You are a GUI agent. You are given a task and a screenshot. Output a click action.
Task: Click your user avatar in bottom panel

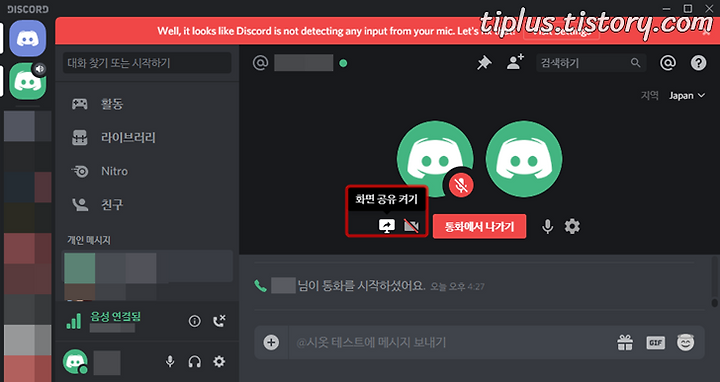click(x=75, y=362)
